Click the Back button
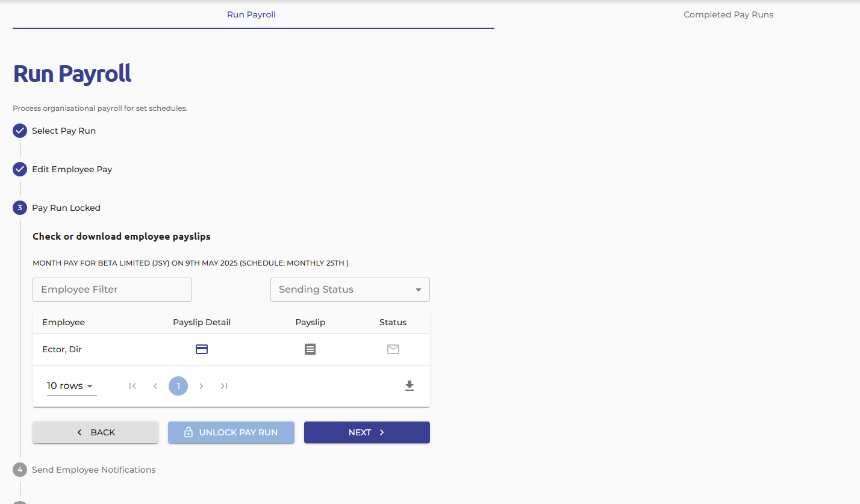This screenshot has height=504, width=860. 95,432
